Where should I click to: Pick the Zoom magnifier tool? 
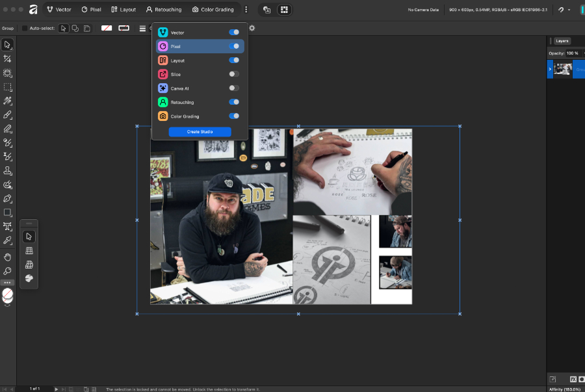click(8, 271)
